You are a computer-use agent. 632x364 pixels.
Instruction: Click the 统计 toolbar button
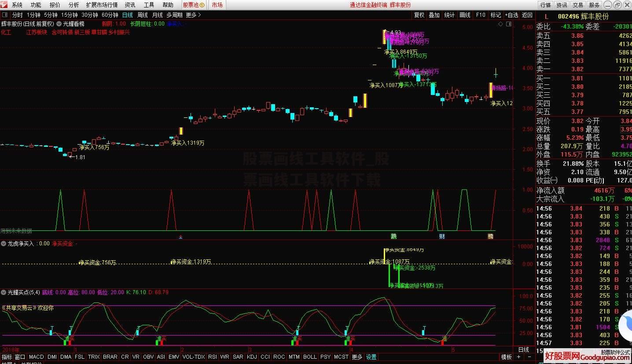click(x=449, y=15)
